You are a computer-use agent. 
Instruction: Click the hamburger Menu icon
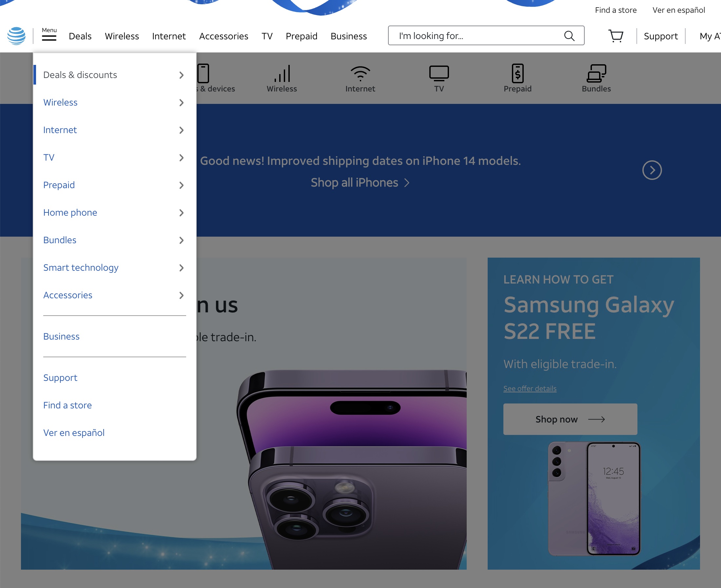(x=49, y=37)
